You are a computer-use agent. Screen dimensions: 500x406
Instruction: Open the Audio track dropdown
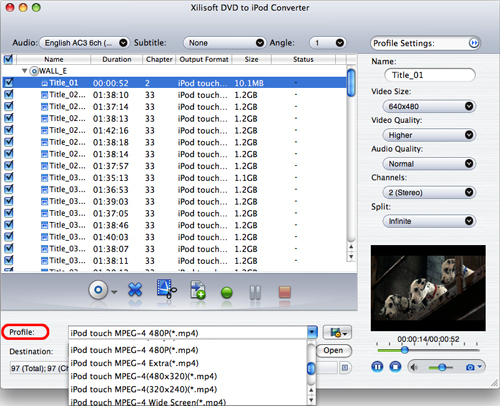click(85, 43)
